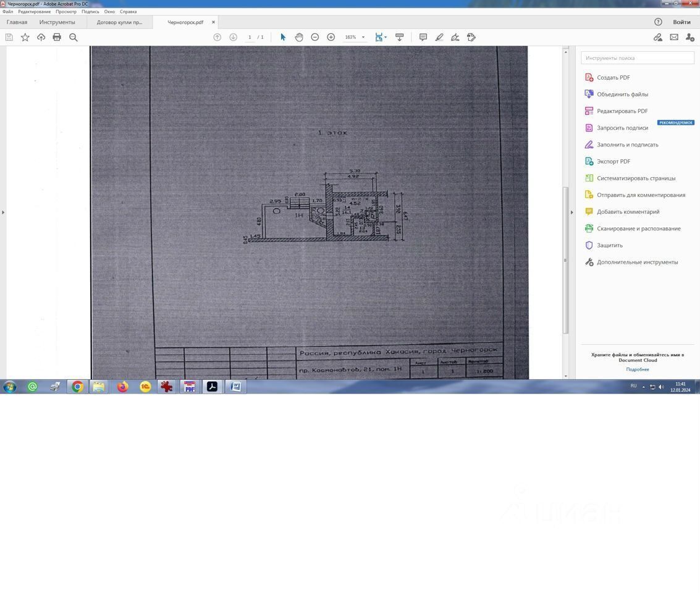Viewport: 700px width, 593px height.
Task: Switch to the Главная tab
Action: point(17,22)
